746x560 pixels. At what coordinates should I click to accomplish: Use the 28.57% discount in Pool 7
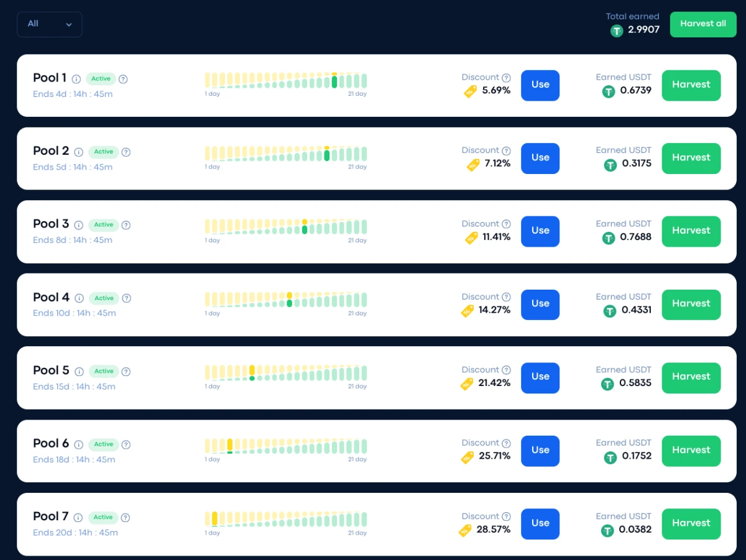click(x=540, y=524)
